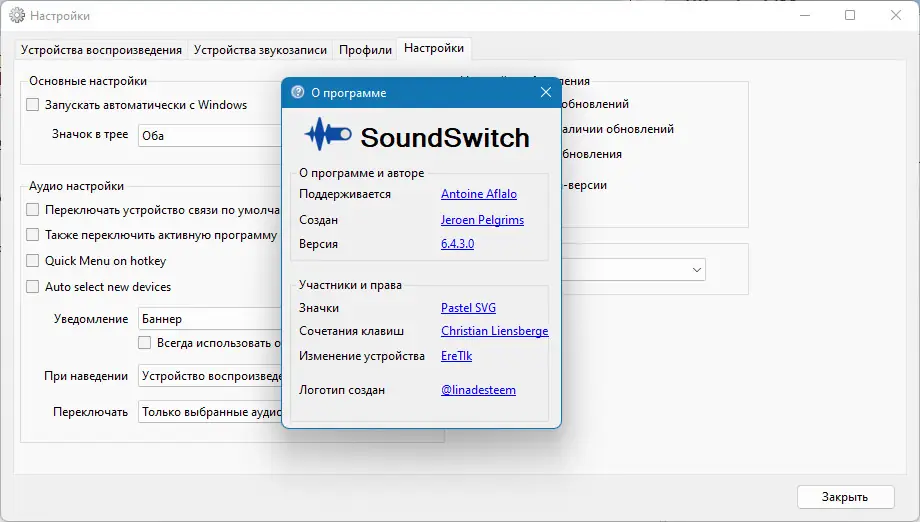920x522 pixels.
Task: Enable Quick Menu on hotkey checkbox
Action: (33, 260)
